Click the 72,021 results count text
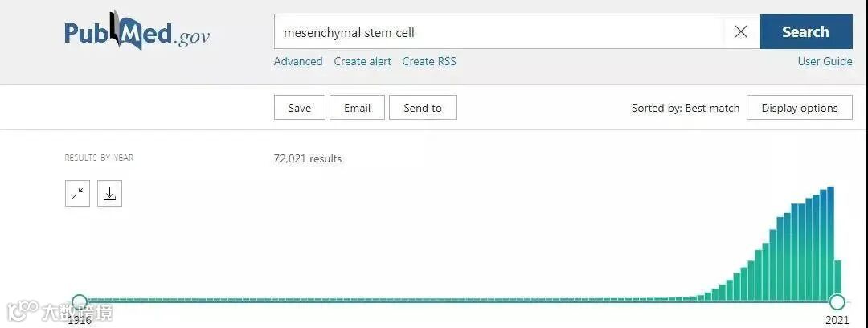The height and width of the screenshot is (328, 868). coord(308,158)
